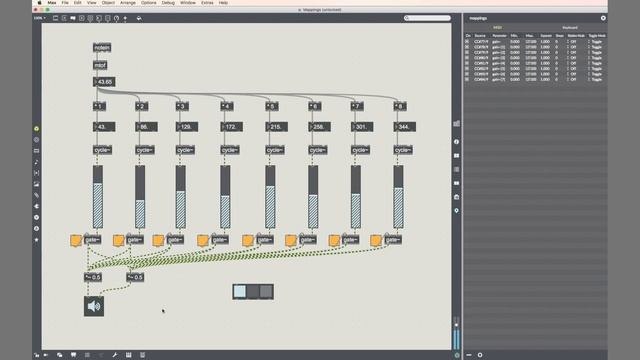
Task: Switch to the MIDI mappings tab
Action: 498,28
